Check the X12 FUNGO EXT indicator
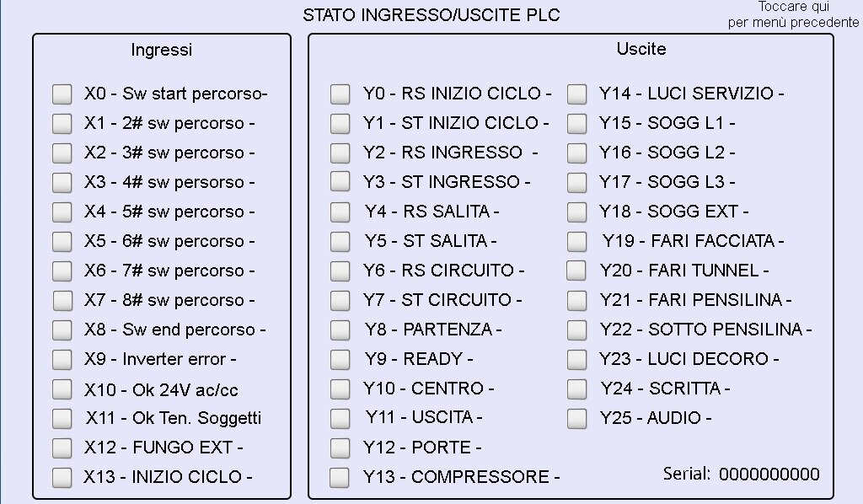 point(62,448)
